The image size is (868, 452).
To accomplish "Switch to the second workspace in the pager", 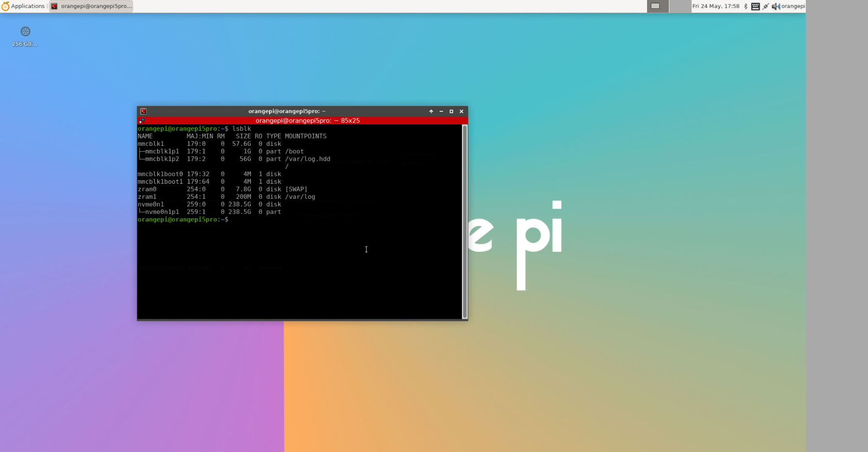I will click(680, 6).
